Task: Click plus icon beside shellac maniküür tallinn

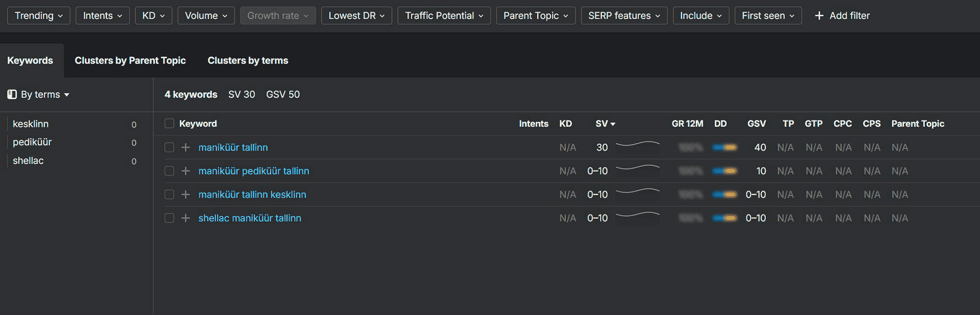Action: [186, 218]
